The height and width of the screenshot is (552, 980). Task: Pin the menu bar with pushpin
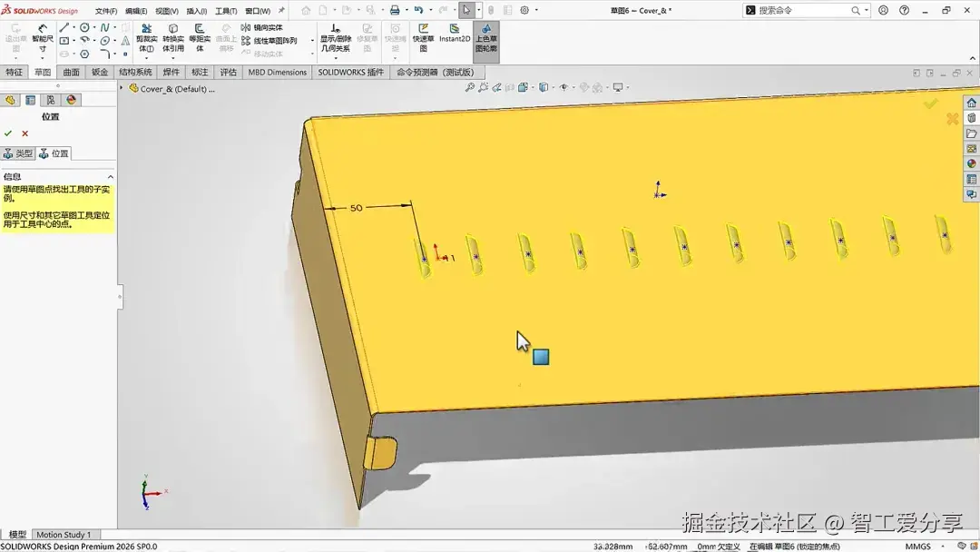[x=281, y=11]
